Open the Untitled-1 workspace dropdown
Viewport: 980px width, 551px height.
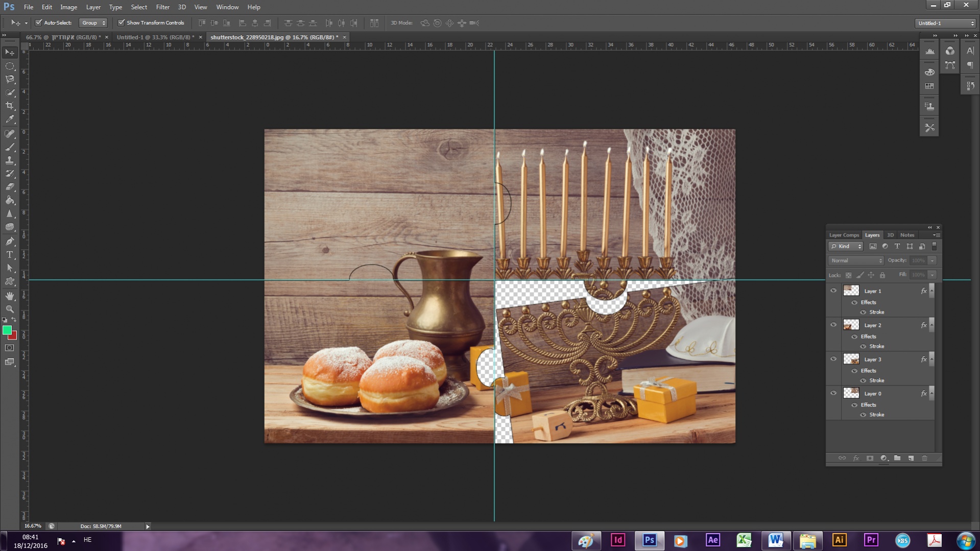(x=945, y=23)
